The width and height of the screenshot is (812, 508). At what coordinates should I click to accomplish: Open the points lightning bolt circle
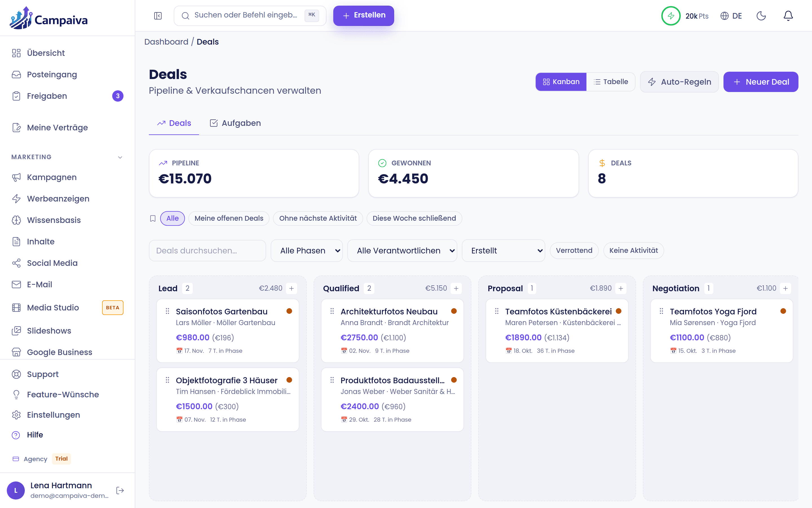(670, 16)
